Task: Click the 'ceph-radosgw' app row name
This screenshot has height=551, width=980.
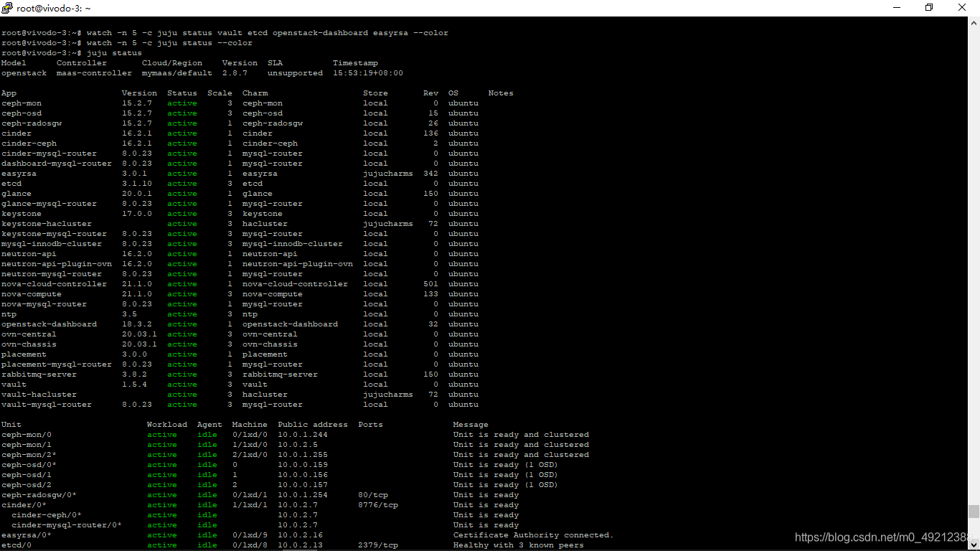Action: pos(32,123)
